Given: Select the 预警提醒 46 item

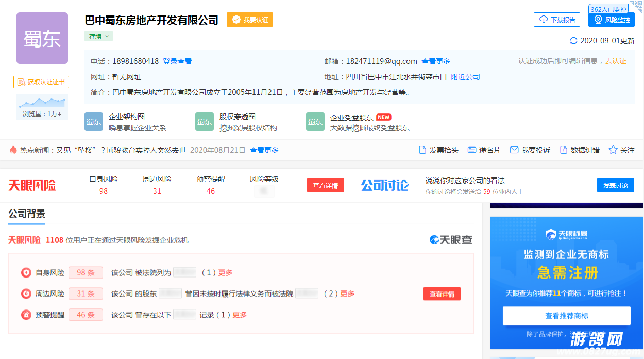Looking at the screenshot, I should click(x=211, y=185).
